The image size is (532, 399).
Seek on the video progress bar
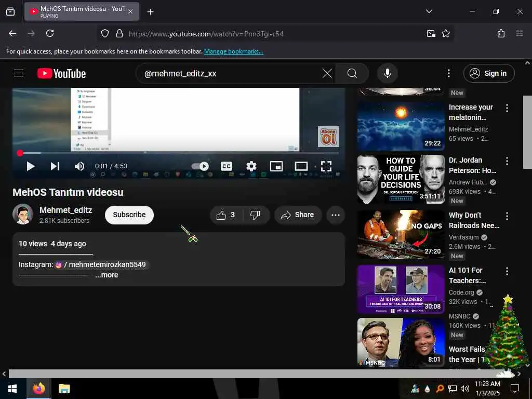179,153
